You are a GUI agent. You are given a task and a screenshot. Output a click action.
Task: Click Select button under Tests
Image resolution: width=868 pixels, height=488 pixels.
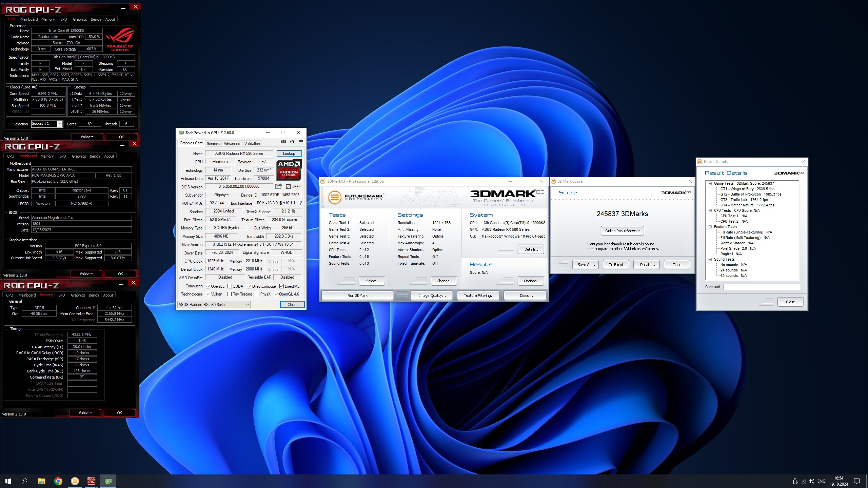(372, 281)
